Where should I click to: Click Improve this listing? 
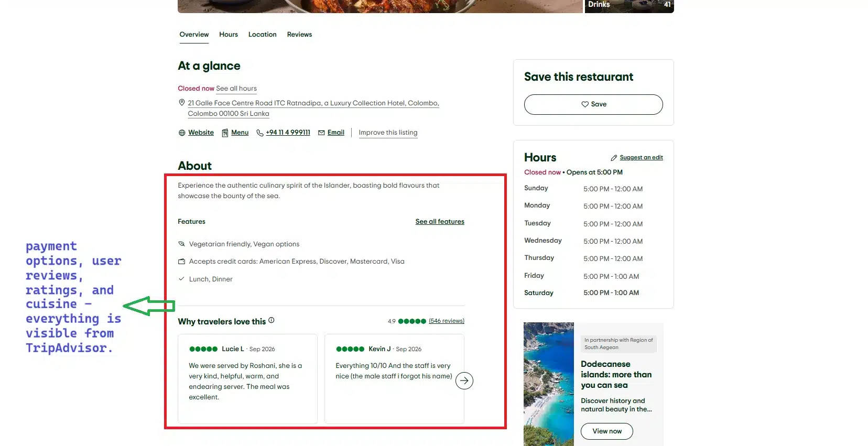388,133
